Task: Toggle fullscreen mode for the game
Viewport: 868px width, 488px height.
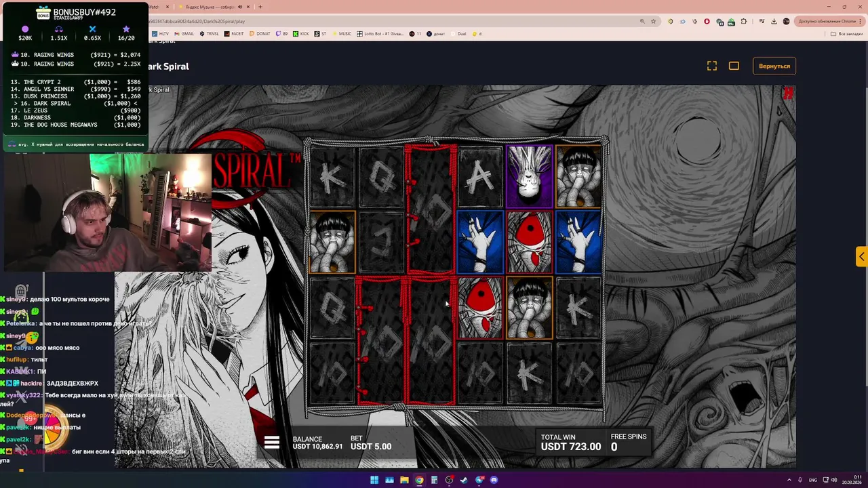Action: pos(711,66)
